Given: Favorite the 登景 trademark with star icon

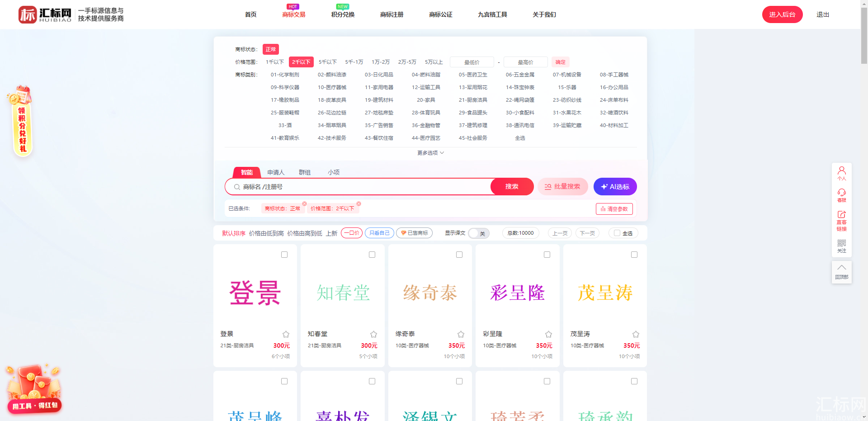Looking at the screenshot, I should click(286, 334).
